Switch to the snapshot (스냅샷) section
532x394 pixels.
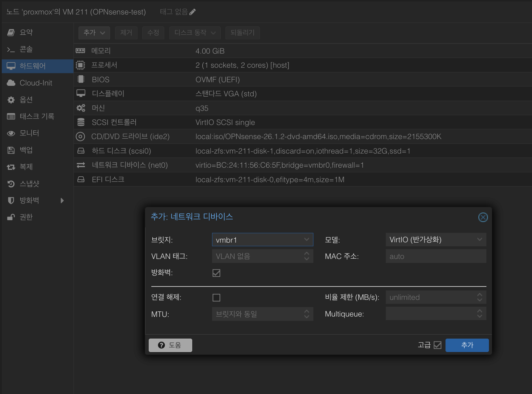[29, 184]
